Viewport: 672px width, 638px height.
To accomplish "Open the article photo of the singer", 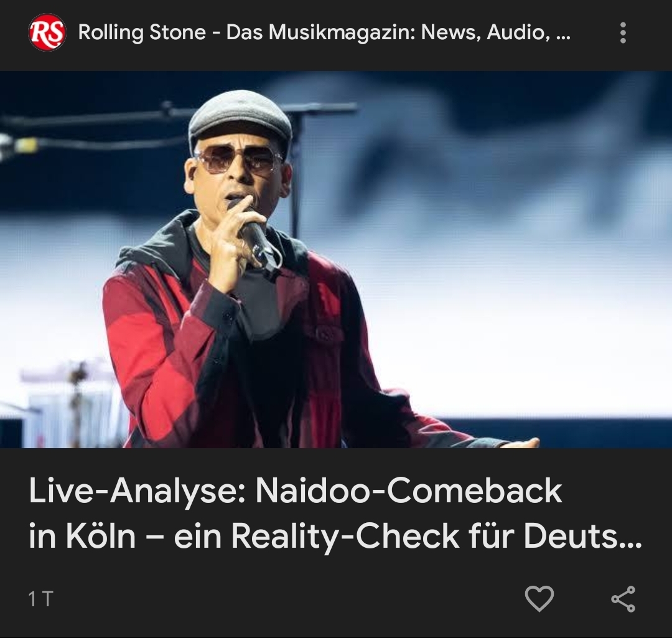I will coord(336,260).
